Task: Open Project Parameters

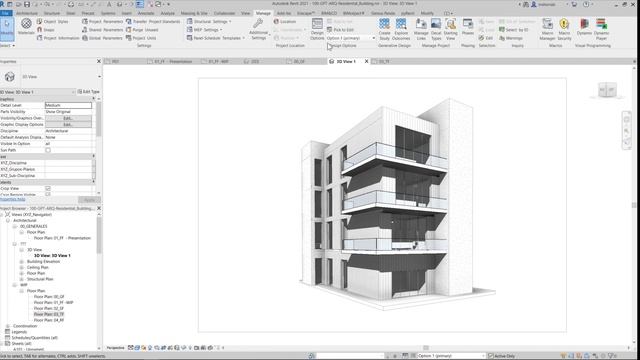Action: (x=102, y=21)
